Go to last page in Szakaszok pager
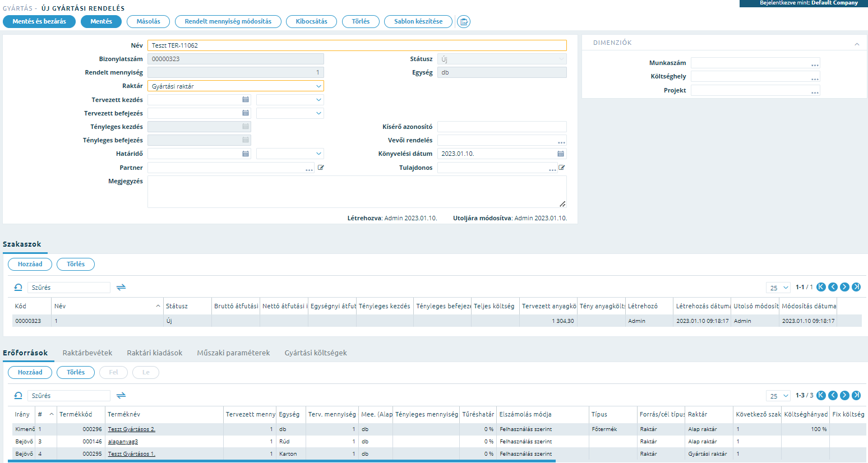The height and width of the screenshot is (463, 868). (856, 287)
